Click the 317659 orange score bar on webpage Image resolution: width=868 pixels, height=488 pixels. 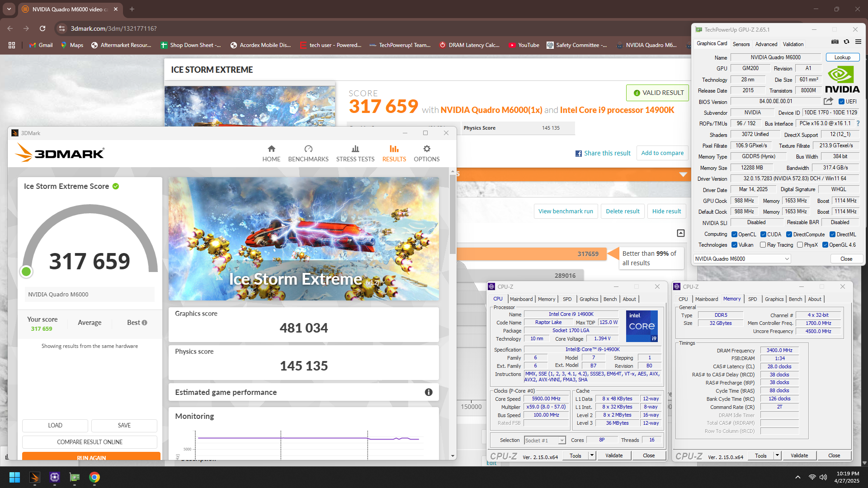click(x=531, y=254)
